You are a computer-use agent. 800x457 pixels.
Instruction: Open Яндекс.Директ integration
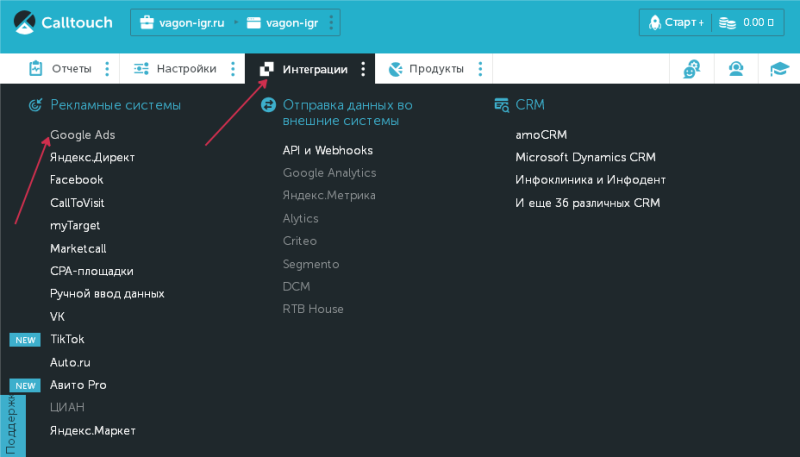[x=92, y=157]
